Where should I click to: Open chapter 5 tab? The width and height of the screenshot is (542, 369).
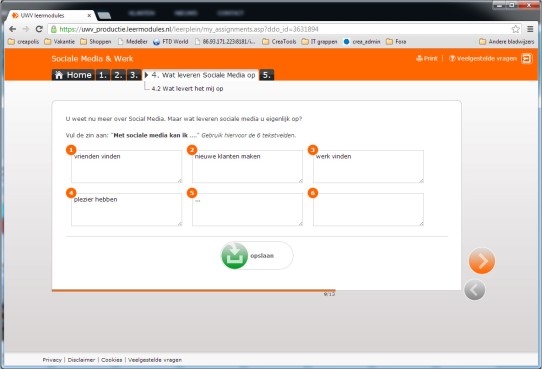pyautogui.click(x=267, y=75)
